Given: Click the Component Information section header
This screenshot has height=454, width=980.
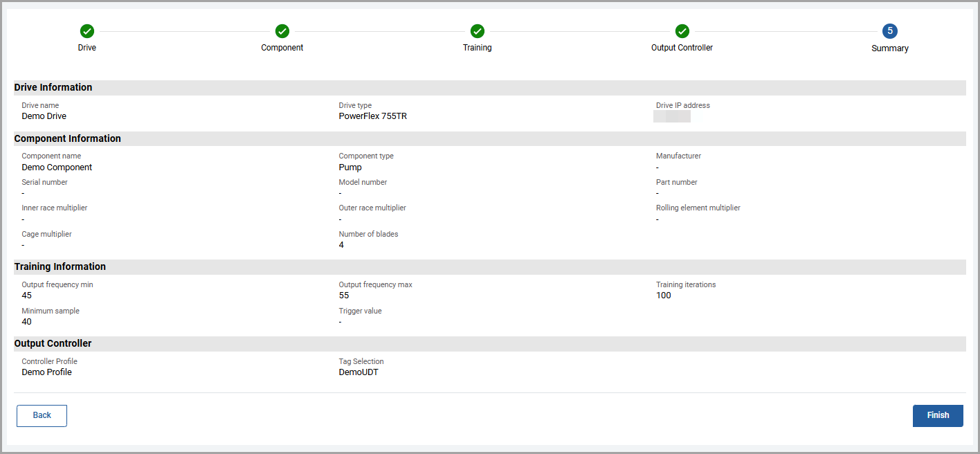Looking at the screenshot, I should 67,138.
